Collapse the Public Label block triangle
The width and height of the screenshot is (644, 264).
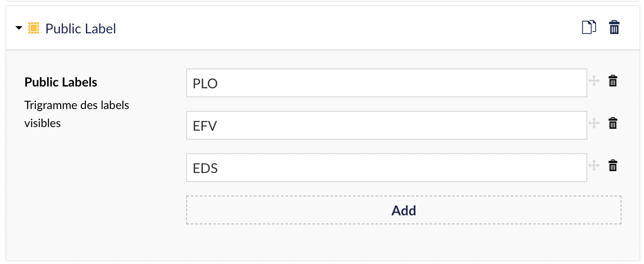coord(18,28)
